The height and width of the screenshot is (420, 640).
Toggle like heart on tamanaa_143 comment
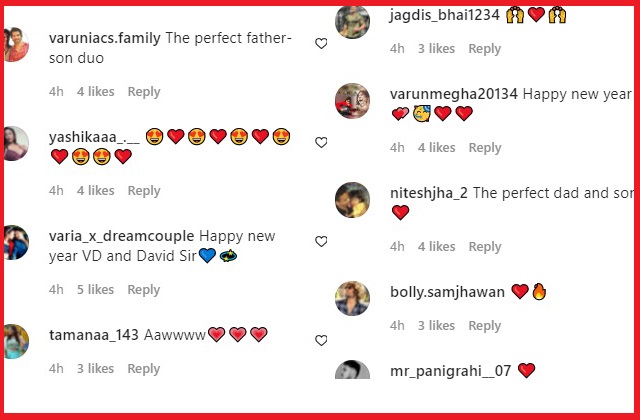[321, 340]
